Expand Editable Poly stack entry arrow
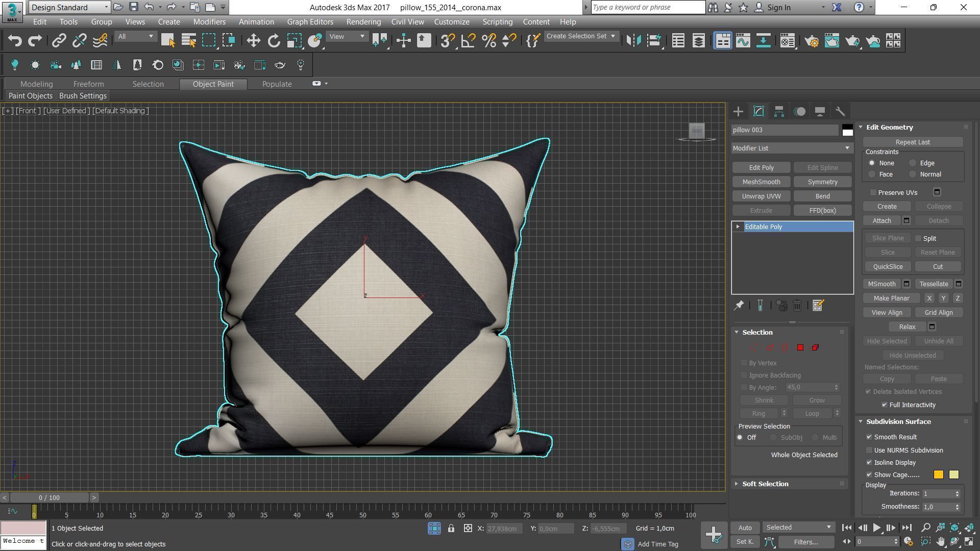 (x=738, y=227)
